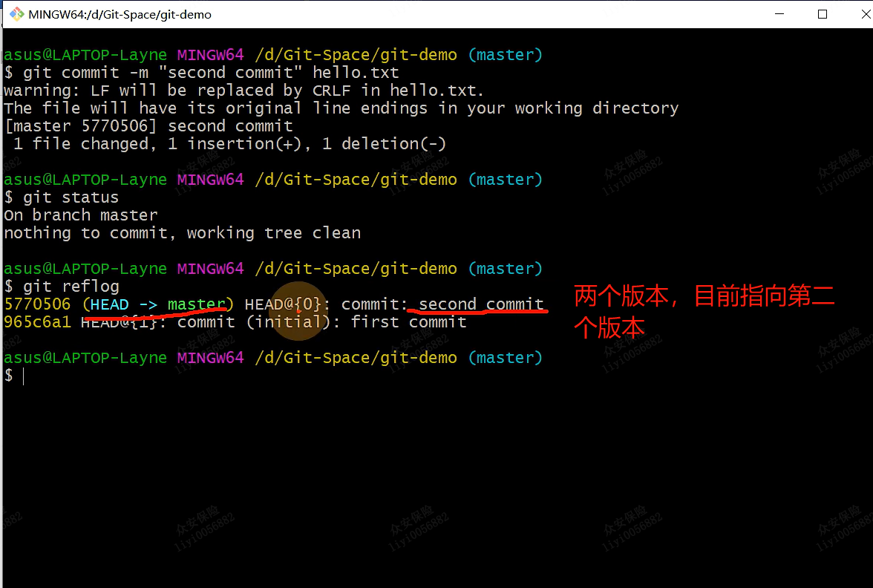Image resolution: width=873 pixels, height=588 pixels.
Task: Click the Git Bash icon in title bar
Action: 16,14
